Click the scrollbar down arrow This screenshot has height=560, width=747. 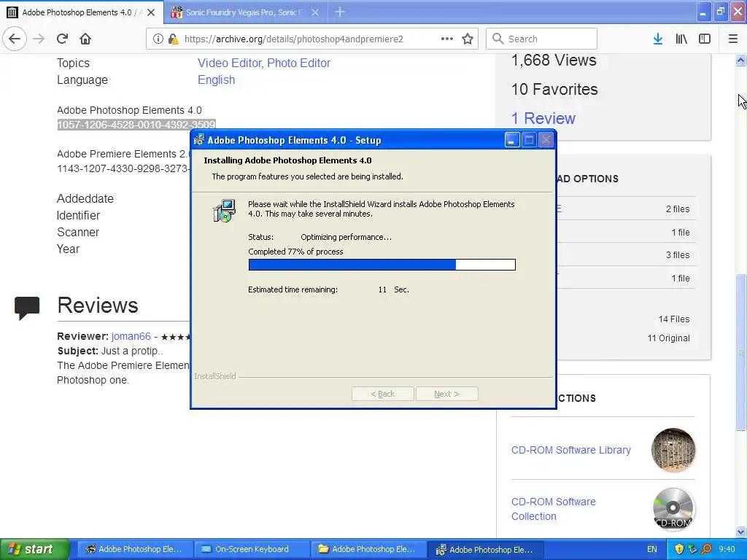click(x=740, y=532)
